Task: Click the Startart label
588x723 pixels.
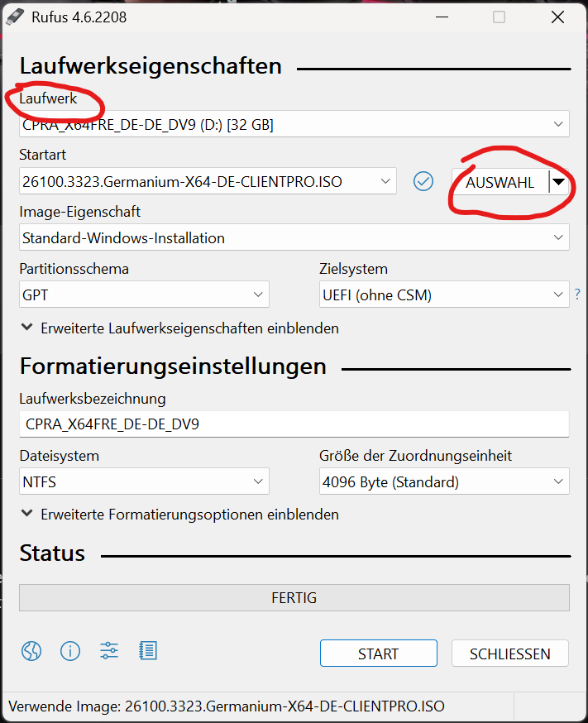Action: point(42,155)
